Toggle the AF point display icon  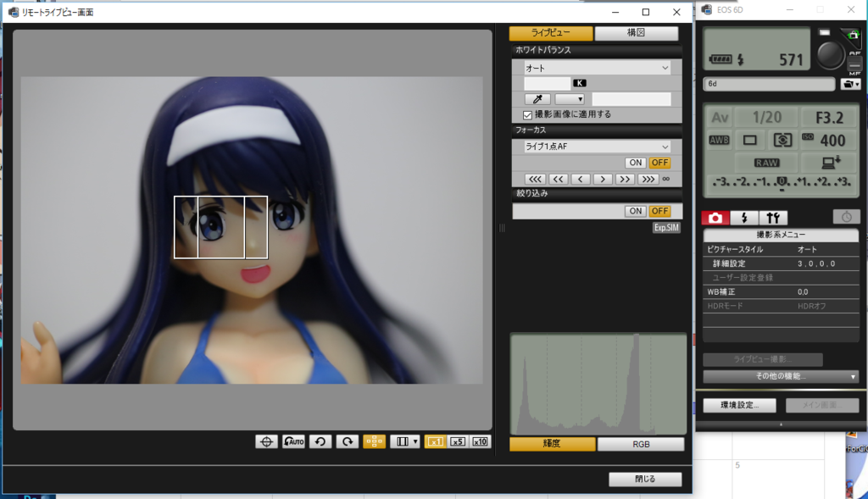point(374,441)
